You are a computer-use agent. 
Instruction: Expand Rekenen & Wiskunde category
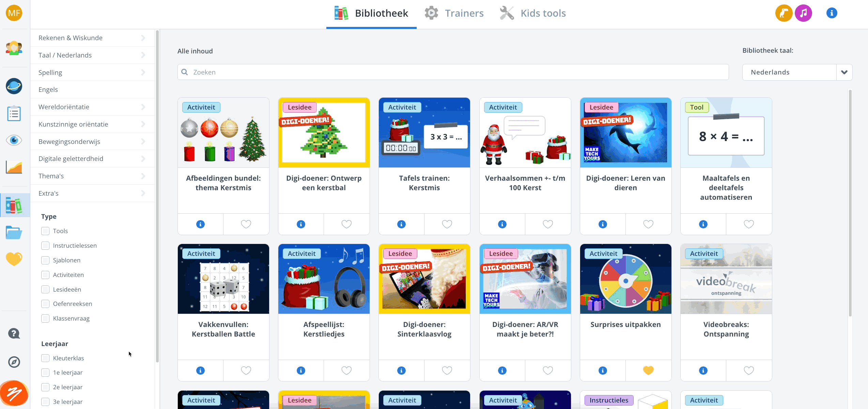[92, 38]
